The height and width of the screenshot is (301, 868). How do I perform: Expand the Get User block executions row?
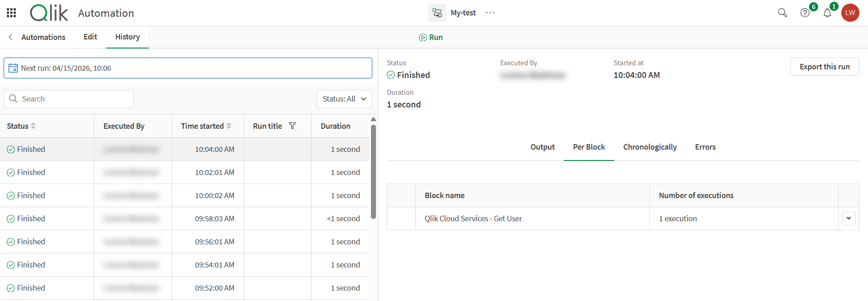(x=848, y=218)
